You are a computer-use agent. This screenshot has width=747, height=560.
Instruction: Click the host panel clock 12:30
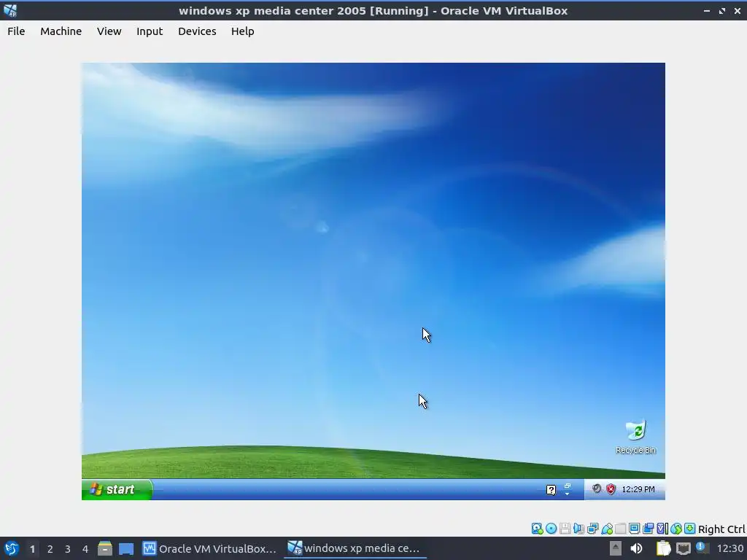pyautogui.click(x=729, y=549)
